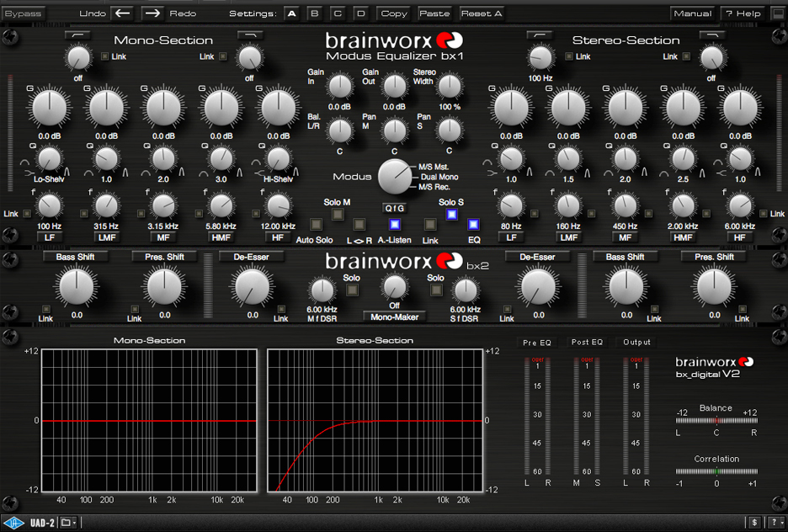Click the Copy settings button
The image size is (788, 532).
click(394, 13)
